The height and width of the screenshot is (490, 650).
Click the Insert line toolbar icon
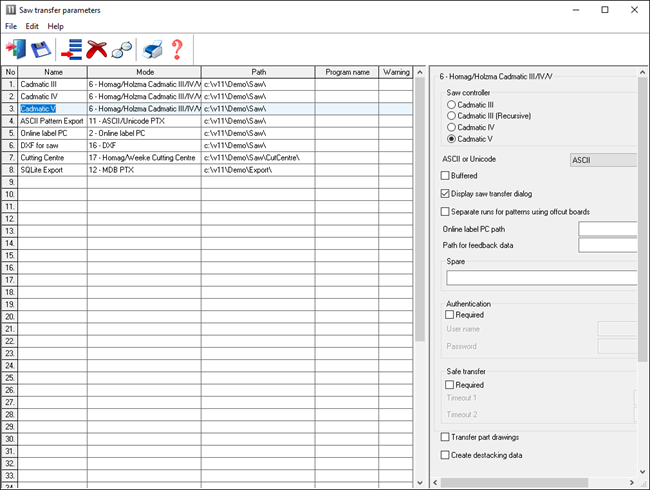[71, 48]
